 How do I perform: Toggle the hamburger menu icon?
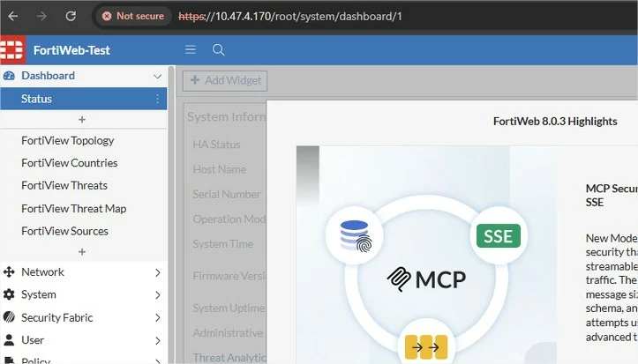point(191,50)
